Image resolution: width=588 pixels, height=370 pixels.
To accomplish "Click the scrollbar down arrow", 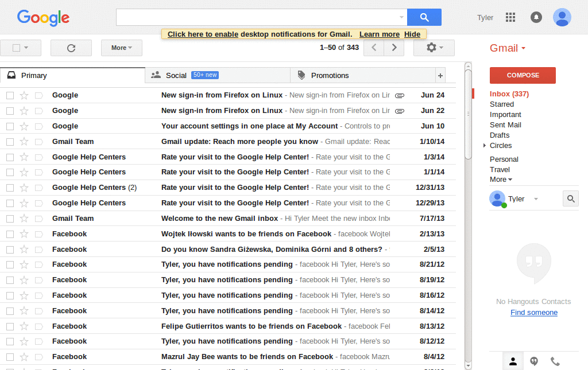I will [x=468, y=365].
